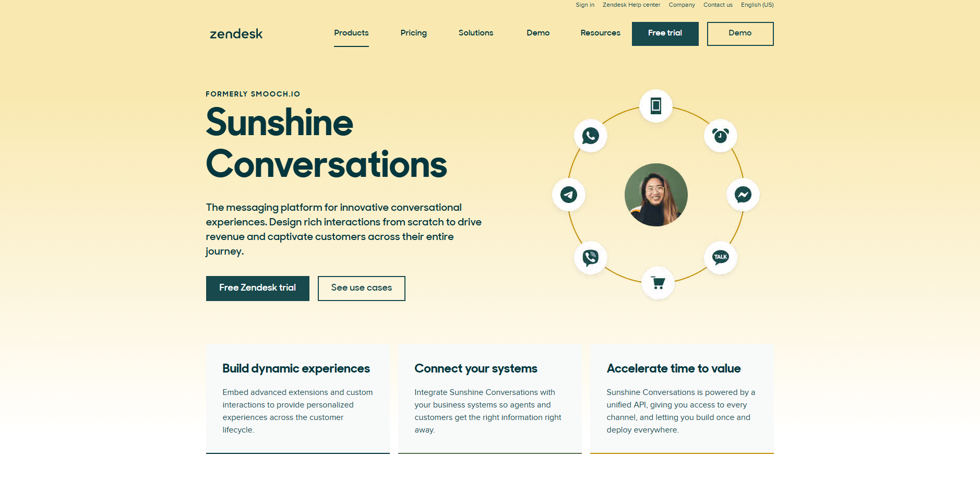Screen dimensions: 980x480
Task: Click the shopping cart icon
Action: tap(658, 283)
